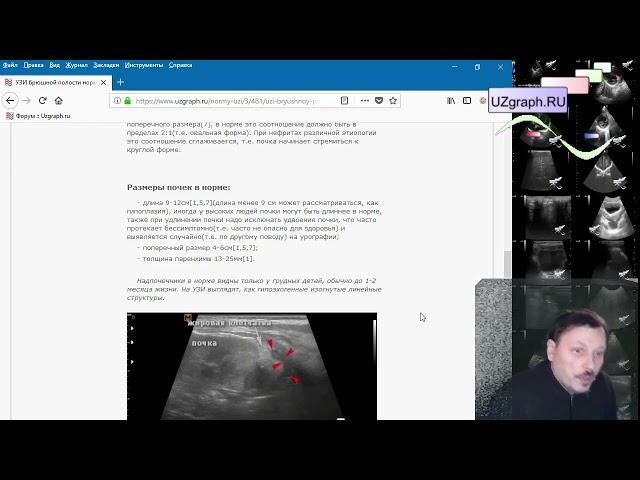The image size is (640, 480).
Task: Save the page to Pocket
Action: pyautogui.click(x=379, y=100)
